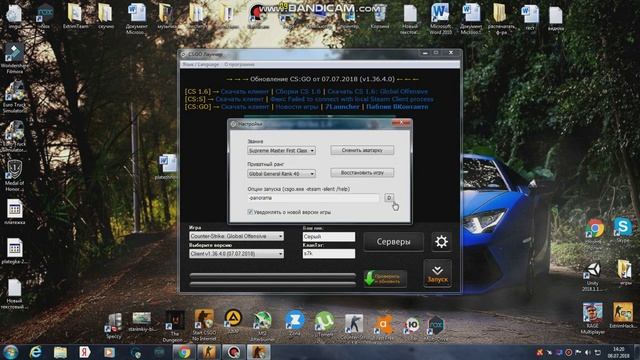Select the Zona desktop shortcut
Image resolution: width=640 pixels, height=360 pixels.
pos(295,323)
